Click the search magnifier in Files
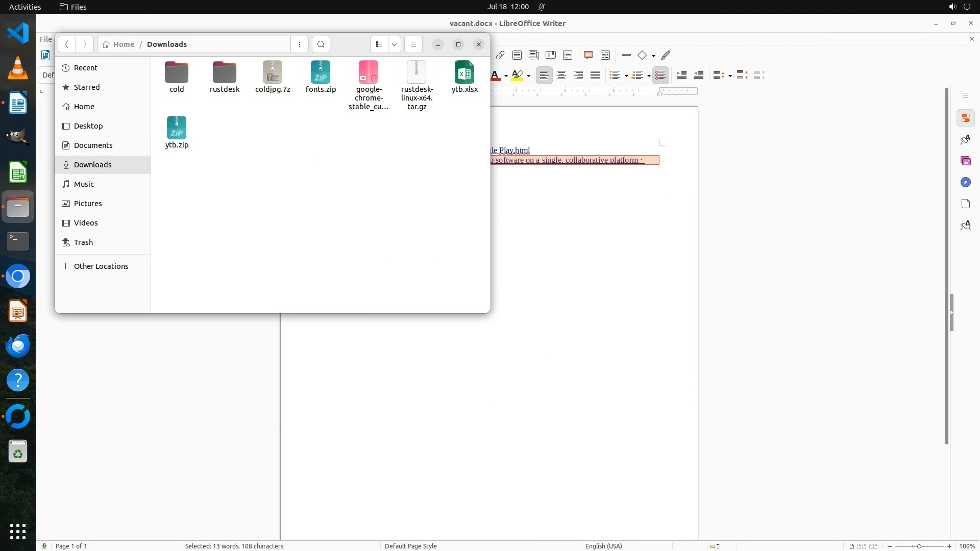Screen dimensions: 980x551 [321, 44]
